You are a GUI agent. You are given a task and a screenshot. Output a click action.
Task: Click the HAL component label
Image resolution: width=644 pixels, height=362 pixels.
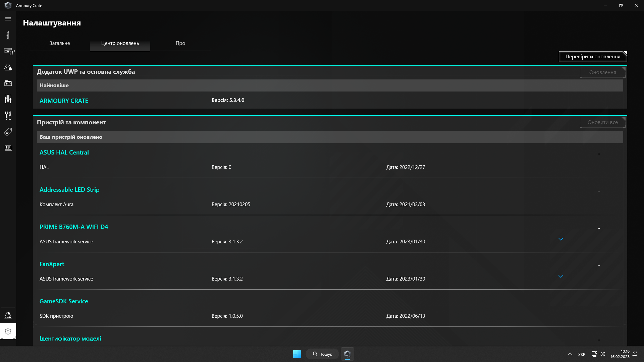[x=44, y=167]
